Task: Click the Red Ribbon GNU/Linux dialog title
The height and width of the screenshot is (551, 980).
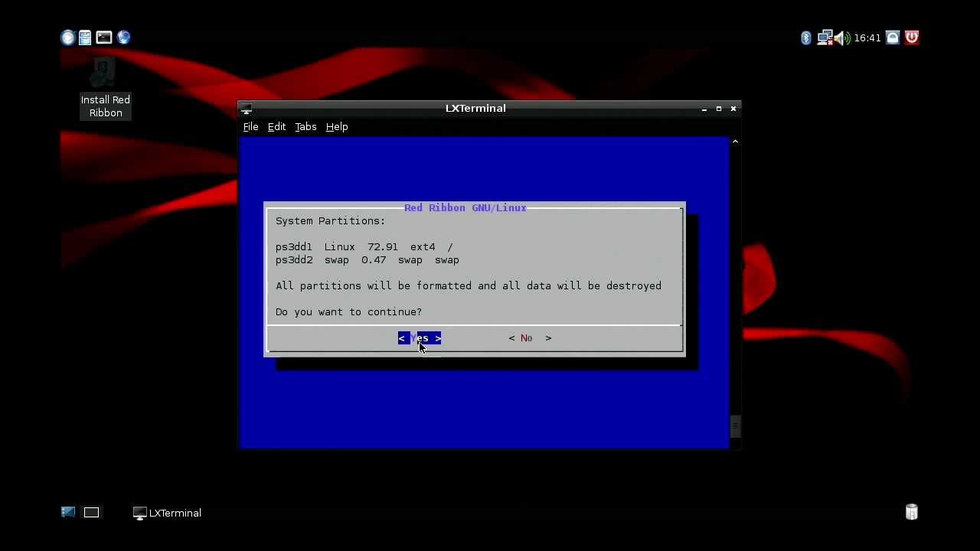Action: coord(465,208)
